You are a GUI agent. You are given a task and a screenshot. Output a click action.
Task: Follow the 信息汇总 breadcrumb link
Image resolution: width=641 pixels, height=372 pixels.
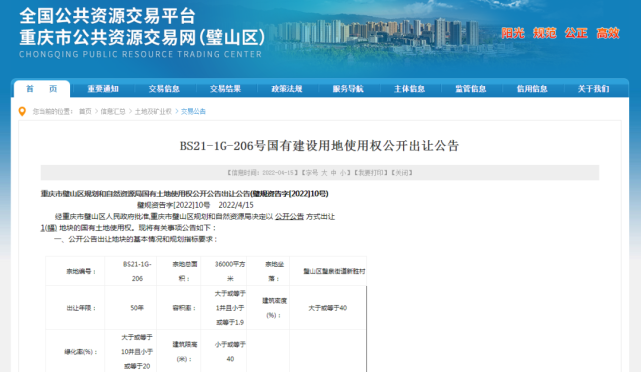pyautogui.click(x=113, y=111)
